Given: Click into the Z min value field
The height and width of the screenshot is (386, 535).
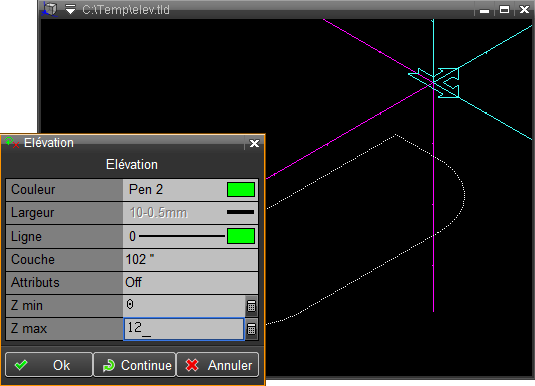Looking at the screenshot, I should click(184, 305).
